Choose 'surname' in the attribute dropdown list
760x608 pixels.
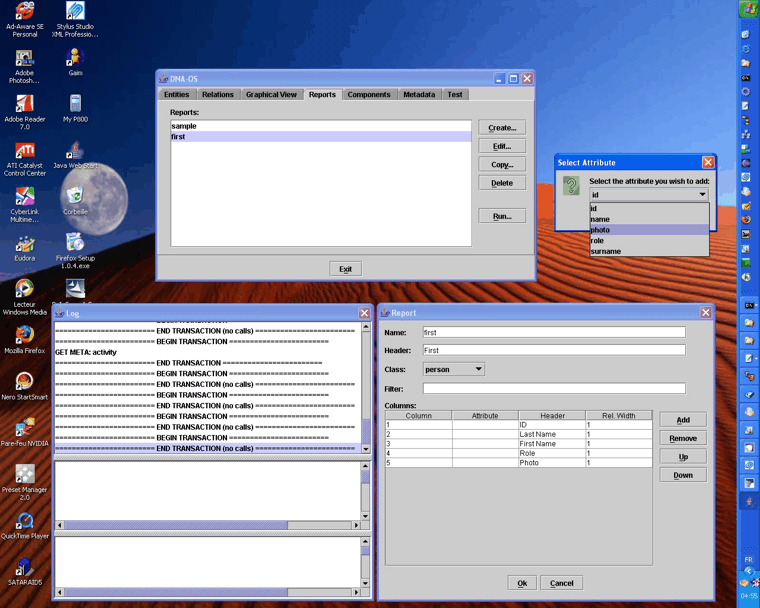(649, 251)
